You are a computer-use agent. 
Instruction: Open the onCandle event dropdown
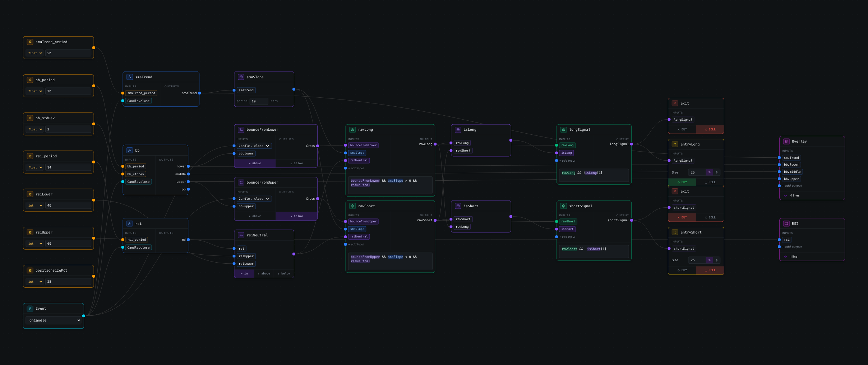54,320
